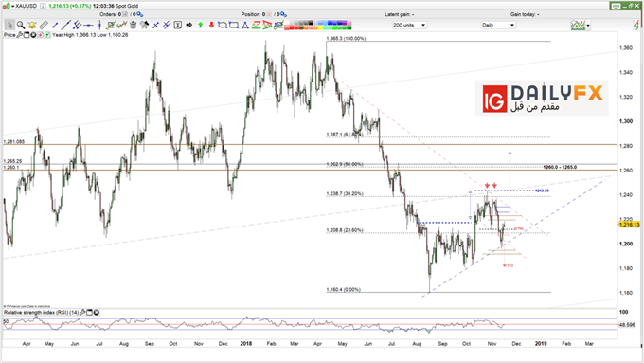Open the Orders magnifier details icon
Screen dimensions: 644x363
[x=139, y=14]
